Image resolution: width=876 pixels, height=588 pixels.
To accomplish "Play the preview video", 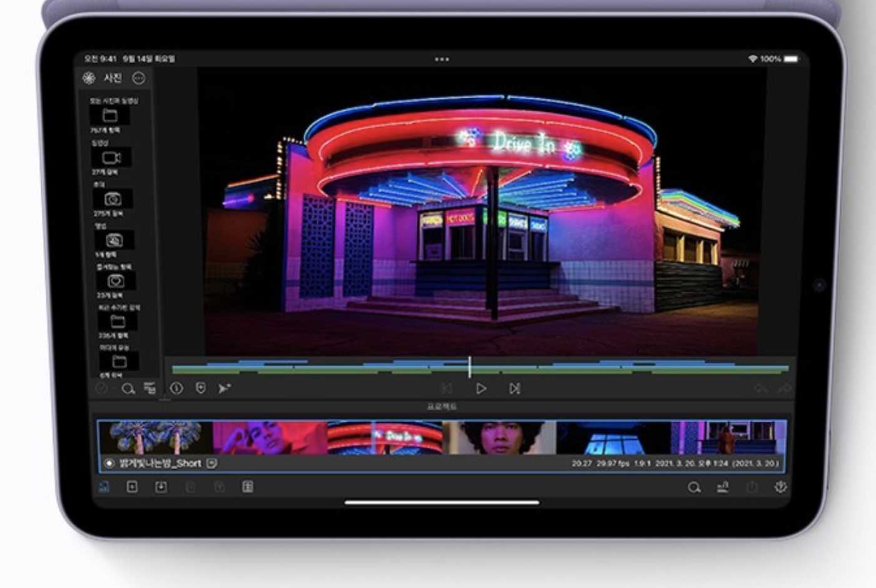I will tap(481, 388).
